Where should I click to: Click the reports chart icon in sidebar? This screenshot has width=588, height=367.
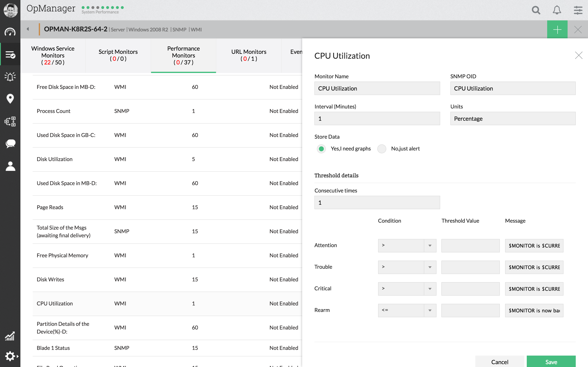point(10,336)
